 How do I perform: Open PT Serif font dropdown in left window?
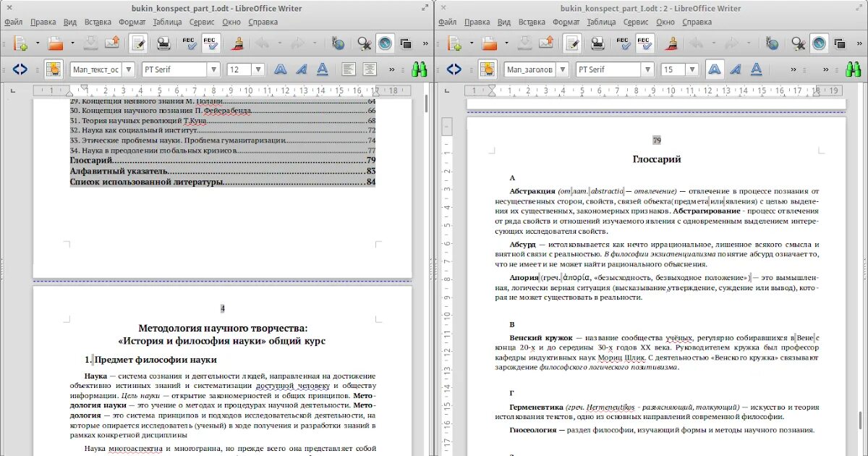pyautogui.click(x=213, y=69)
